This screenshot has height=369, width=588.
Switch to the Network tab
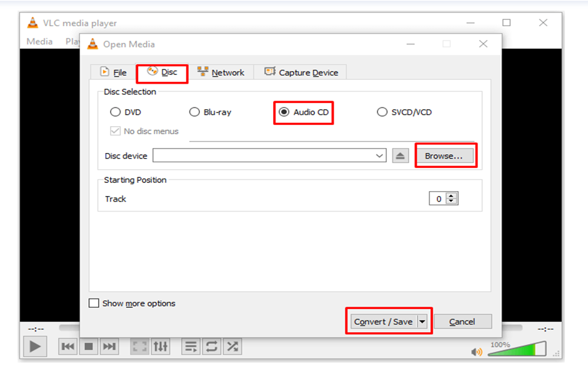(221, 72)
